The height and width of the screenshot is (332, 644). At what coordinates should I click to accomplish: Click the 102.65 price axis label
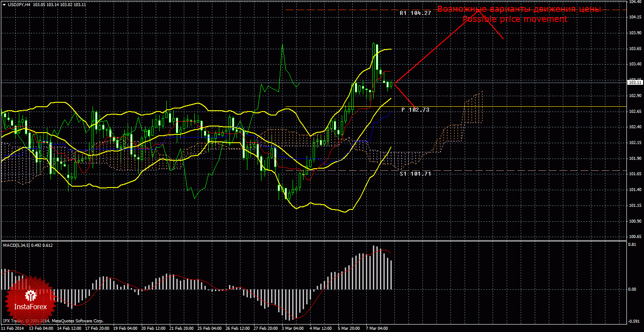pyautogui.click(x=635, y=112)
